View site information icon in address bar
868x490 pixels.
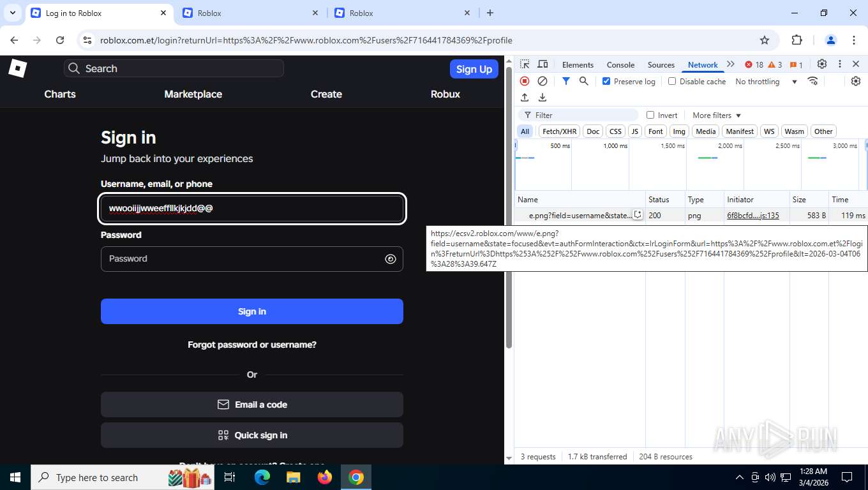coord(88,40)
